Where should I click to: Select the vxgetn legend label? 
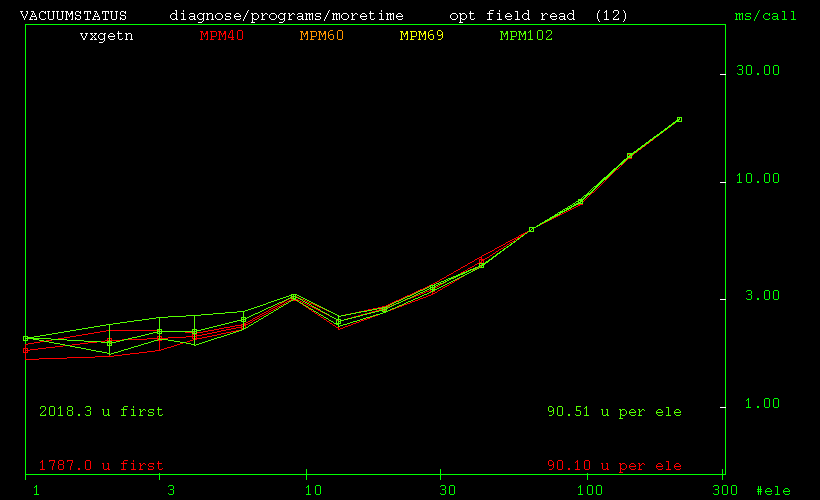point(106,36)
